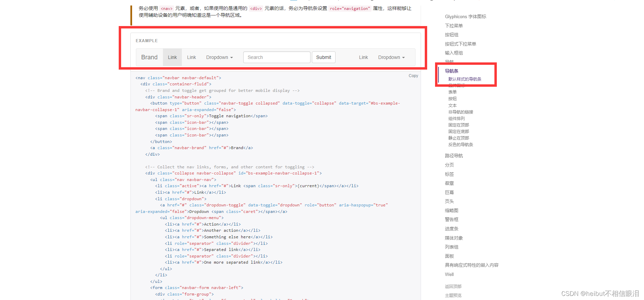Go to 列表组 section
The image size is (644, 300).
452,247
